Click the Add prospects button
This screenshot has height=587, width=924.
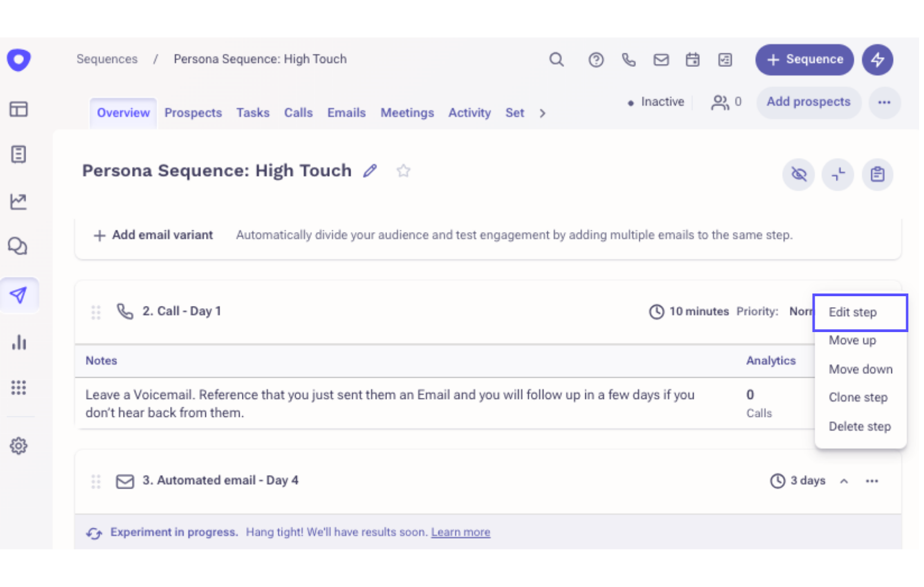[x=808, y=102]
